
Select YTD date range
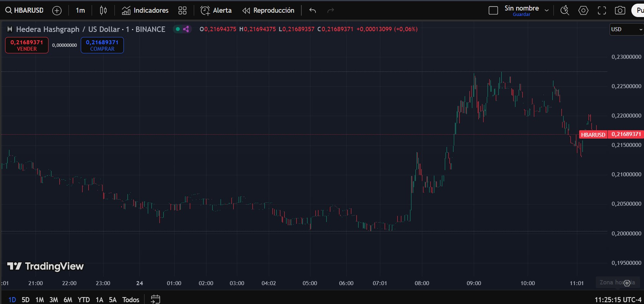click(x=84, y=300)
